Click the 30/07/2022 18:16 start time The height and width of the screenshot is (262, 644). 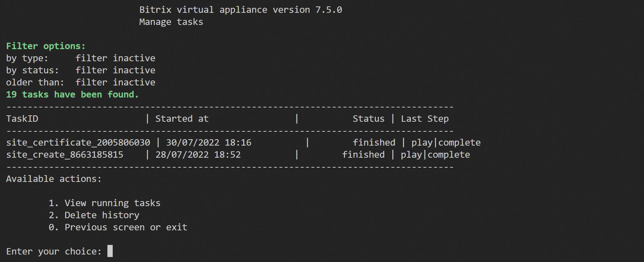click(x=209, y=143)
